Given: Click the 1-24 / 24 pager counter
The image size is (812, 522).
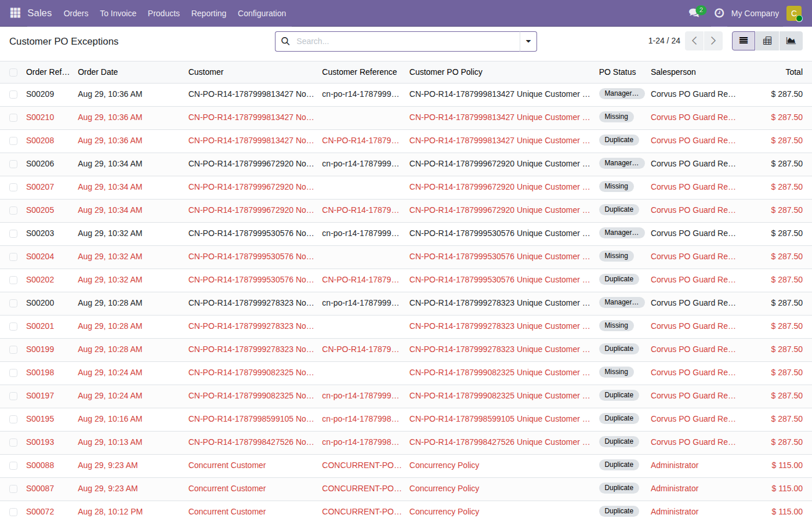Looking at the screenshot, I should (x=664, y=41).
